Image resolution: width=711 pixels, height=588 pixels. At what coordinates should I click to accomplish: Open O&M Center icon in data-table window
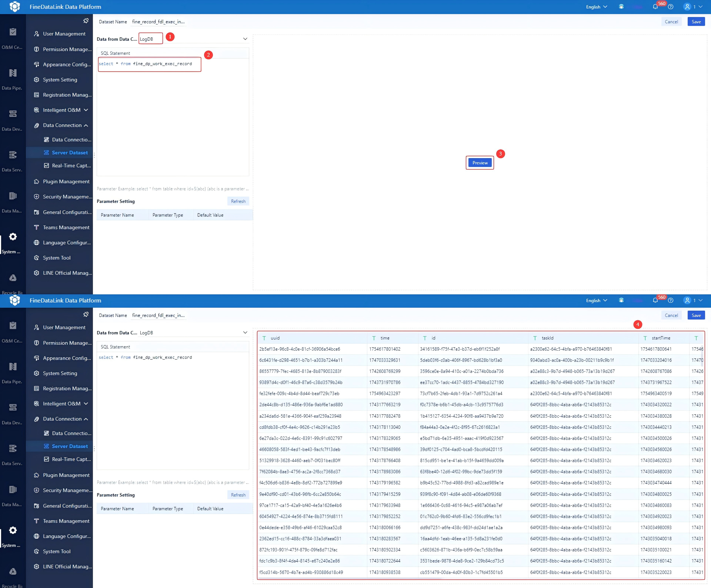tap(13, 326)
